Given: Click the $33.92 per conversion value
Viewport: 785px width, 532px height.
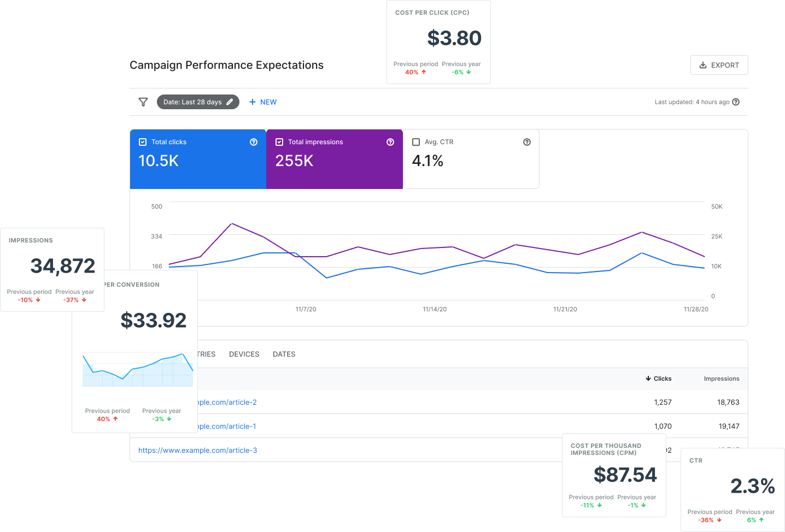Looking at the screenshot, I should tap(154, 320).
